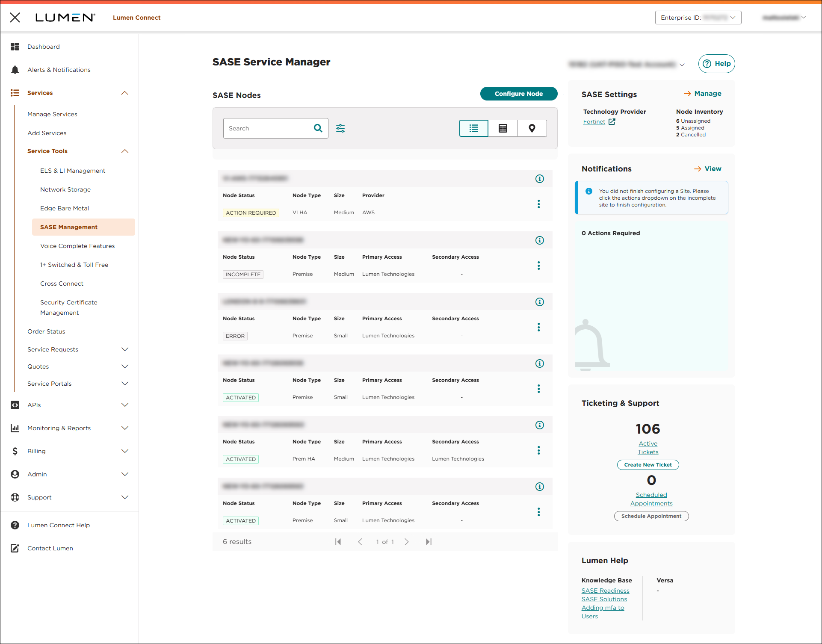The height and width of the screenshot is (644, 822).
Task: Expand APIs menu chevron
Action: coord(125,405)
